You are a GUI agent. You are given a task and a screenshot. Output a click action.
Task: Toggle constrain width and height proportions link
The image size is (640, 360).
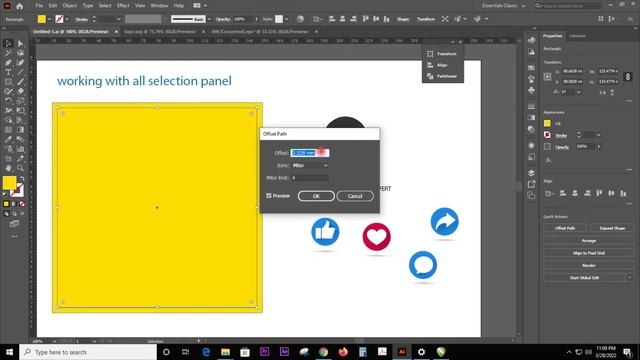[x=628, y=76]
